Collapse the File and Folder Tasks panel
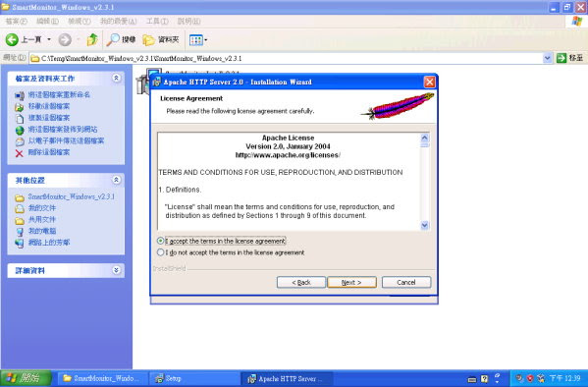Image resolution: width=588 pixels, height=387 pixels. tap(116, 78)
